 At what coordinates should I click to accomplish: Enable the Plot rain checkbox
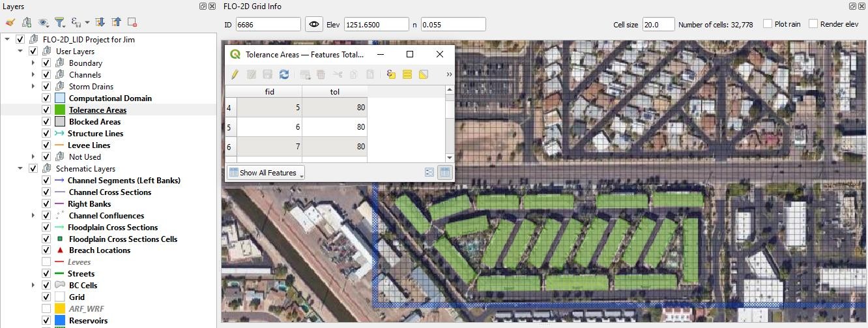[768, 24]
